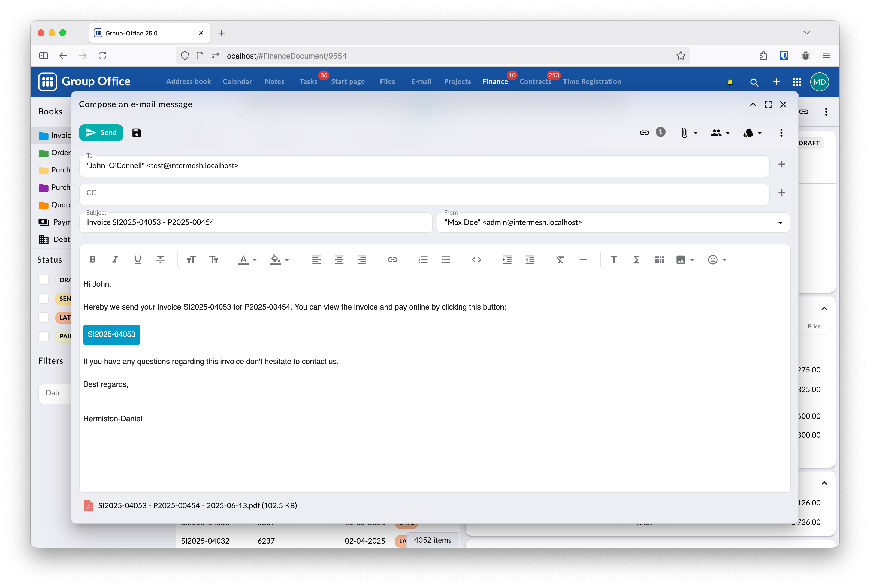This screenshot has width=870, height=588.
Task: Send the email message
Action: tap(101, 132)
